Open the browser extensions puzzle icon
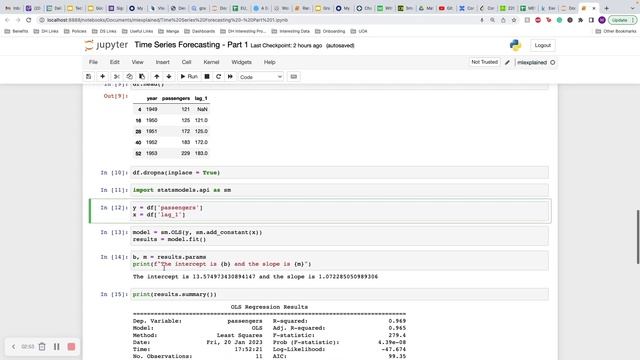The image size is (640, 360). pos(580,20)
